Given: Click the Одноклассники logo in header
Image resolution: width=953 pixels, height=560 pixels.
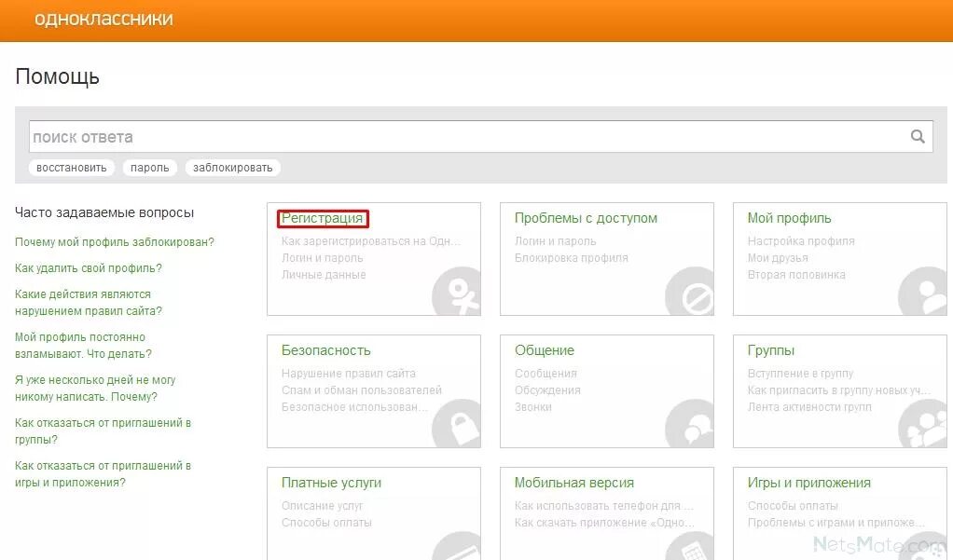Looking at the screenshot, I should pos(104,19).
